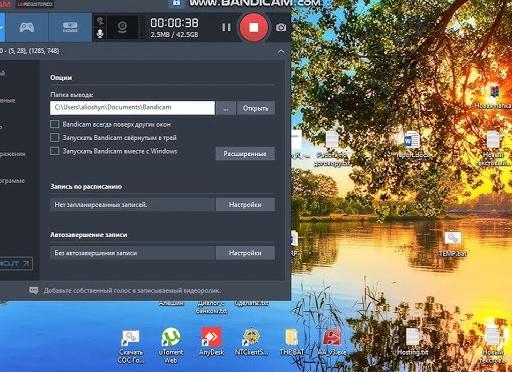Click the Папка вывода label
The height and width of the screenshot is (372, 512).
[72, 95]
